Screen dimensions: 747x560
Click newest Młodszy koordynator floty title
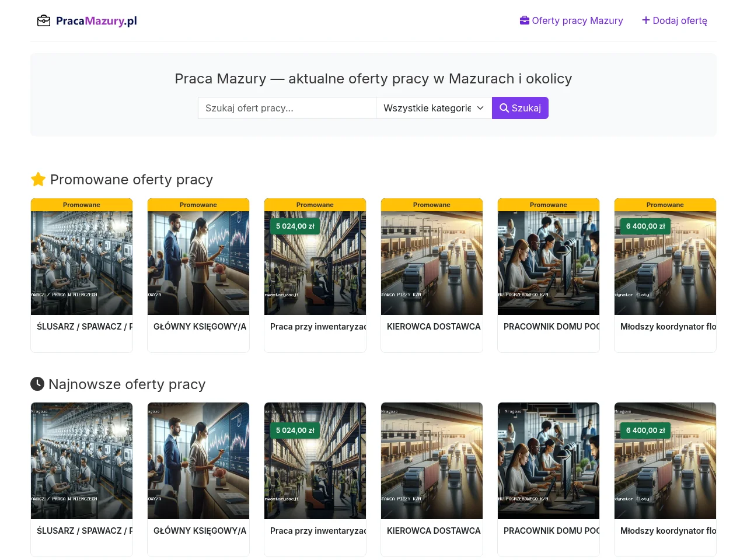[x=668, y=531]
